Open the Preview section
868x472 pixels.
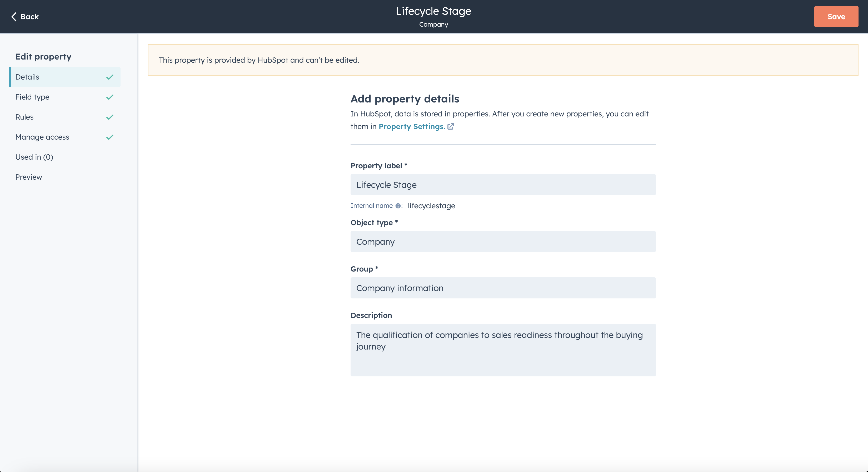[29, 177]
